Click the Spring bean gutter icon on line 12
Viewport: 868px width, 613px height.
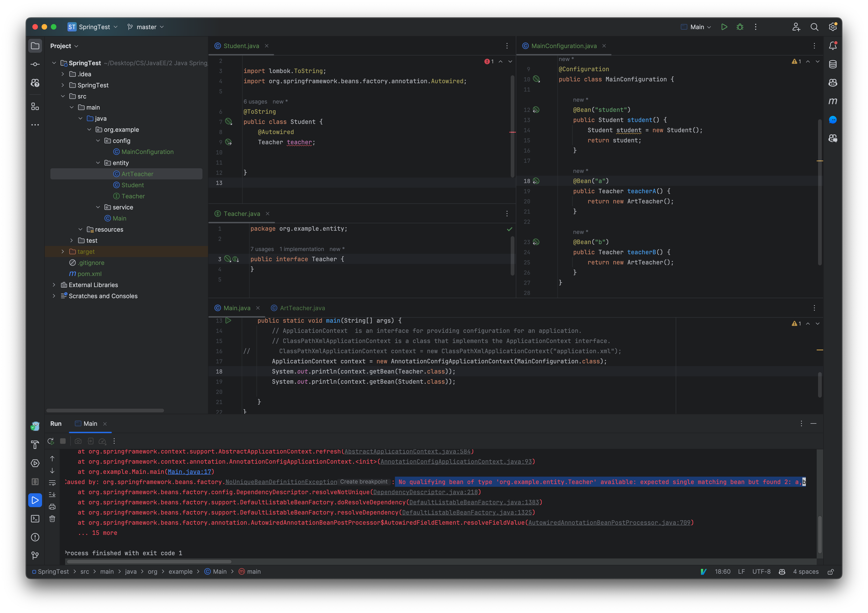tap(536, 110)
